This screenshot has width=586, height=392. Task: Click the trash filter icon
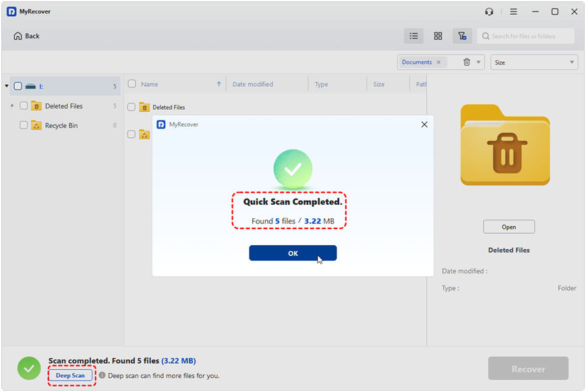[467, 63]
